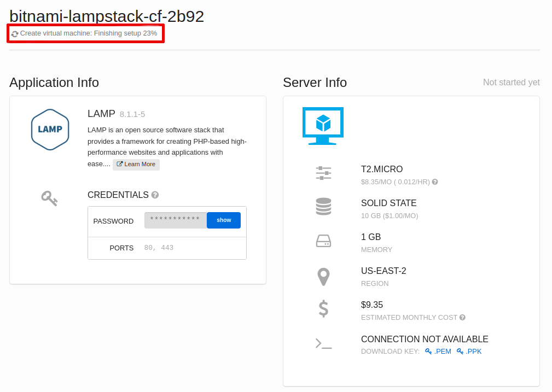Click the CONNECTION NOT AVAILABLE text
The image size is (552, 392).
[425, 339]
